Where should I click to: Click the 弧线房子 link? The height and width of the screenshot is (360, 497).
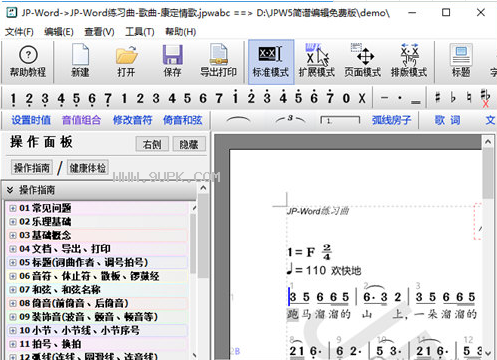pyautogui.click(x=392, y=120)
